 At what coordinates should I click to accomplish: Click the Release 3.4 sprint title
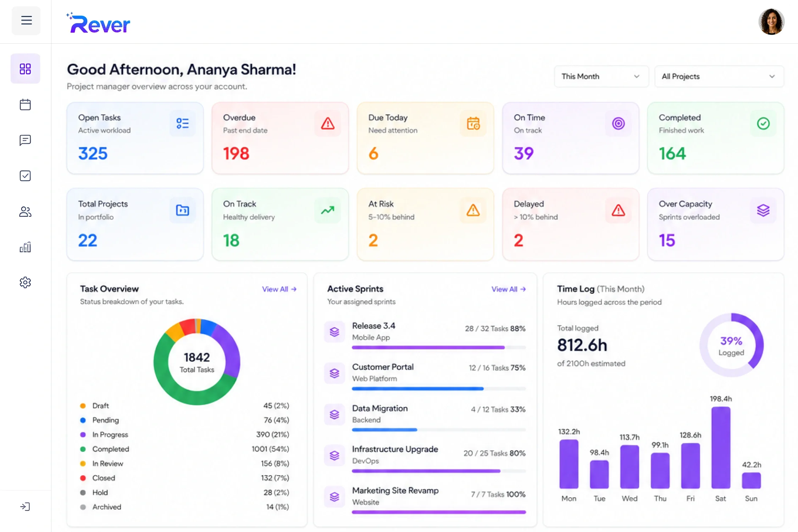coord(373,326)
